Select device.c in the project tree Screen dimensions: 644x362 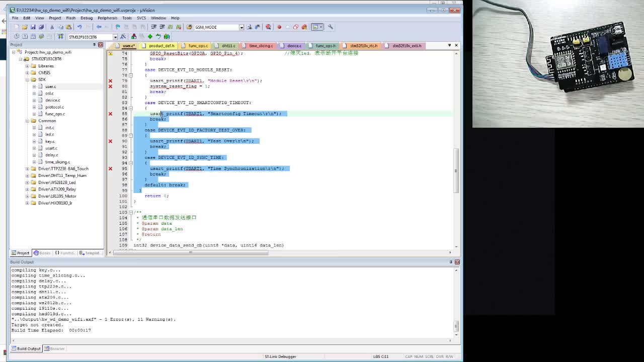tap(52, 100)
